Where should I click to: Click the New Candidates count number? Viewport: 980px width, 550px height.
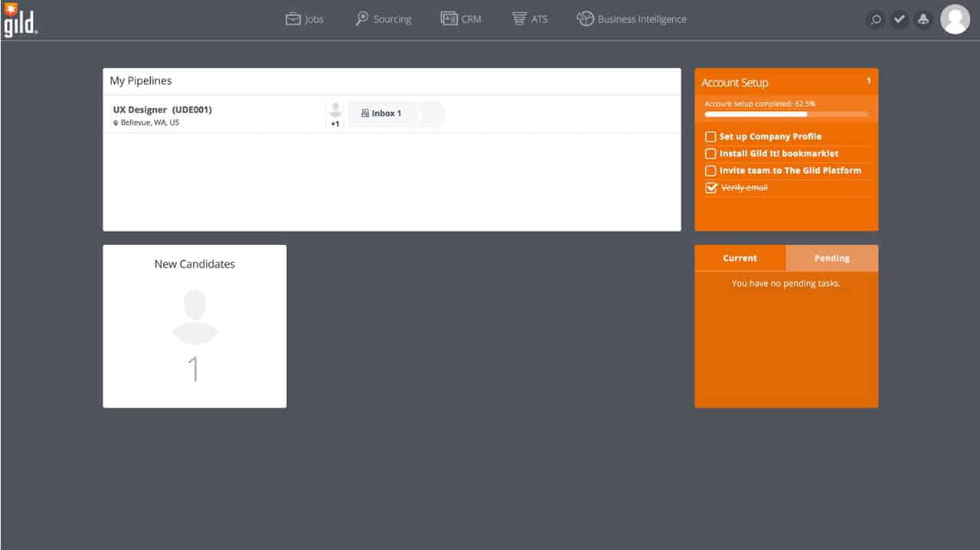[194, 370]
